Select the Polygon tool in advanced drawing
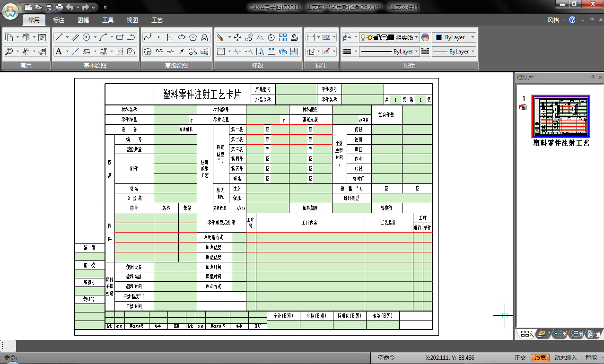The width and height of the screenshot is (604, 364). tap(193, 37)
